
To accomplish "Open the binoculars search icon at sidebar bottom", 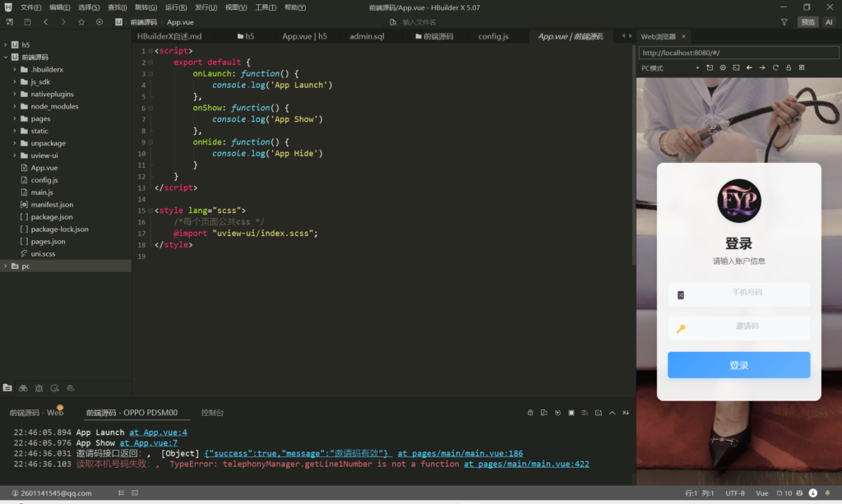I will (x=23, y=388).
